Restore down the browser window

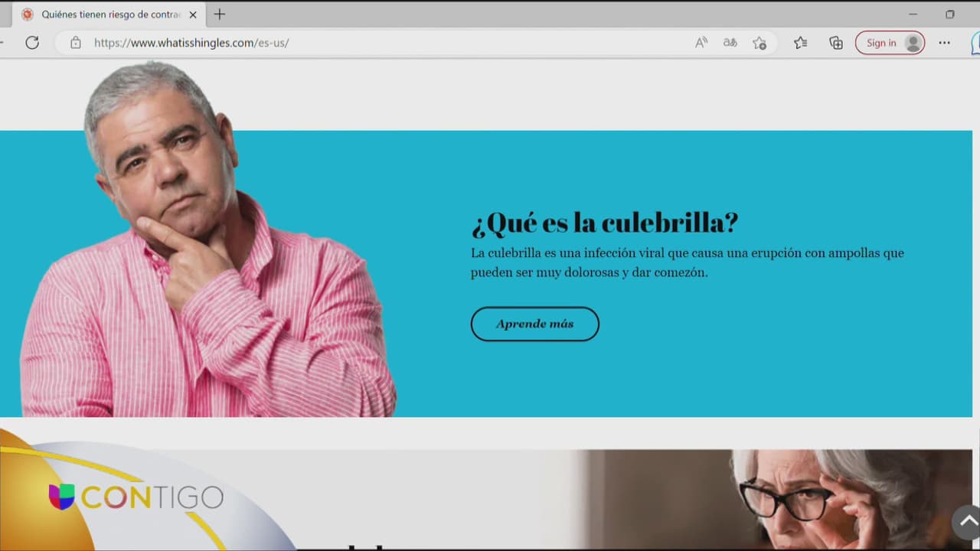click(949, 15)
